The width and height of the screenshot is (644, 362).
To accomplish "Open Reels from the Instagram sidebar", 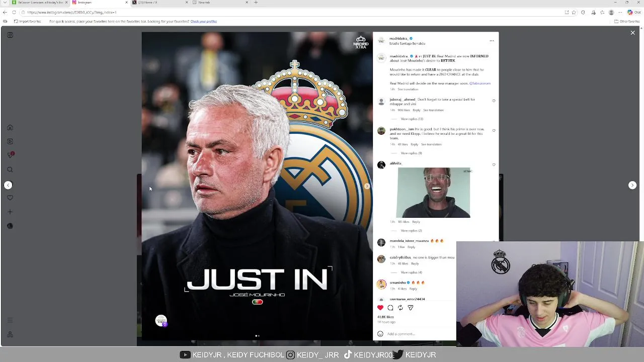I will point(10,142).
